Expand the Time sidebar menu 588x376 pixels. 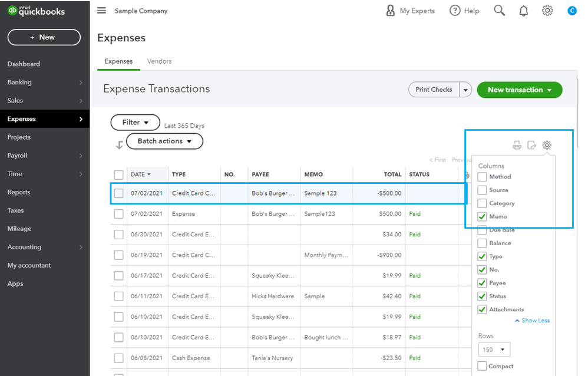tap(45, 174)
